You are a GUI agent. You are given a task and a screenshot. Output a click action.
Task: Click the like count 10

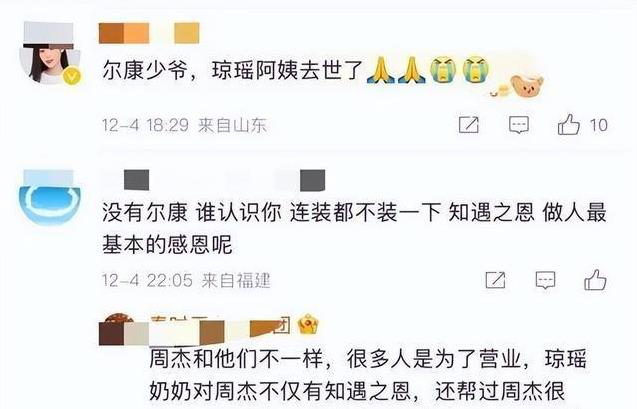tap(598, 125)
